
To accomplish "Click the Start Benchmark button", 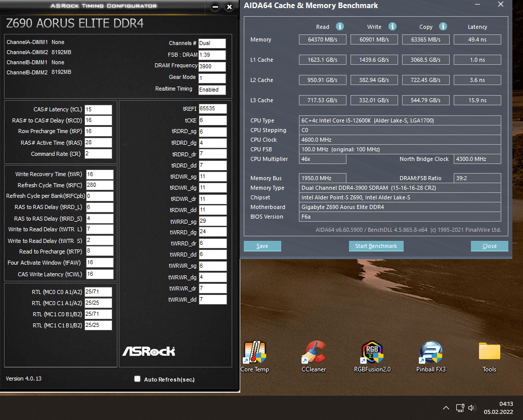I will pos(376,246).
